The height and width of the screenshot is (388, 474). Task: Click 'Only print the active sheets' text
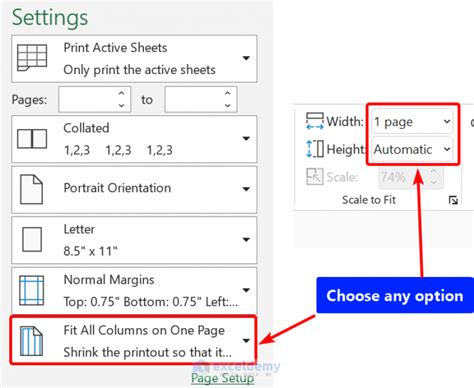pyautogui.click(x=139, y=70)
